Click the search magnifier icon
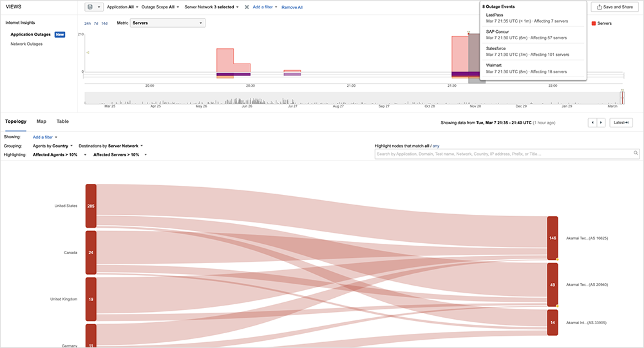The width and height of the screenshot is (644, 348). pos(636,154)
